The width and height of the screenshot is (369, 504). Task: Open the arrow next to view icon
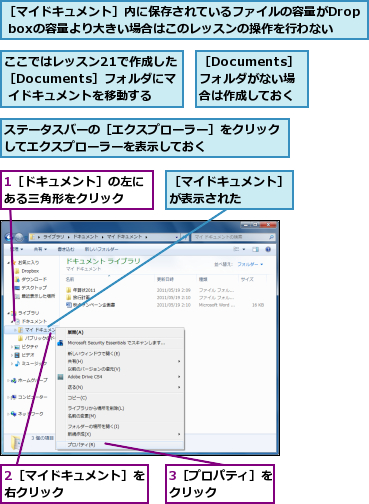(x=244, y=249)
